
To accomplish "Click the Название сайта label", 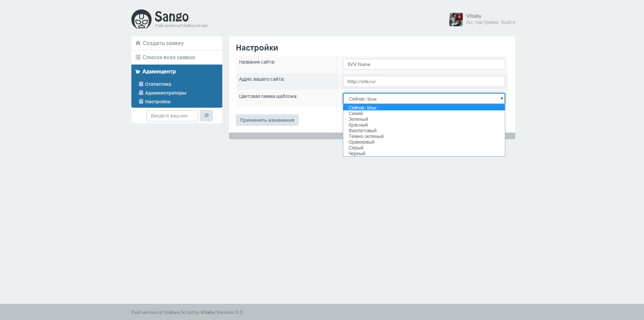I will [257, 62].
